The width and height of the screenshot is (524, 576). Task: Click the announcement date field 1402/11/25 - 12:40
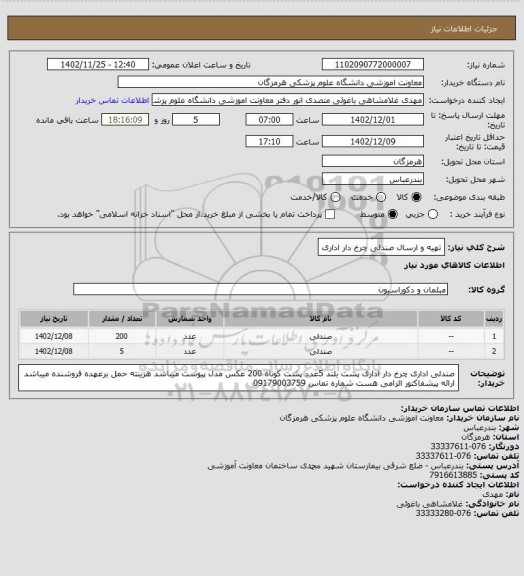coord(98,64)
